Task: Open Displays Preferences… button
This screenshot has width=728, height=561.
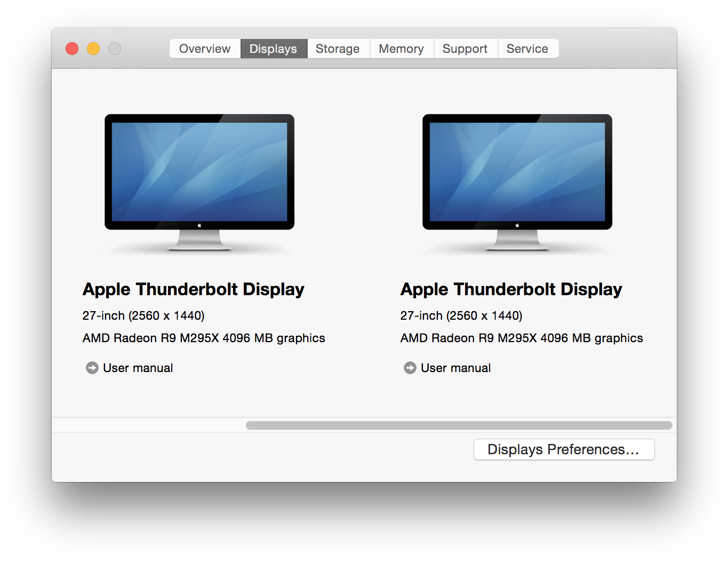Action: tap(564, 449)
